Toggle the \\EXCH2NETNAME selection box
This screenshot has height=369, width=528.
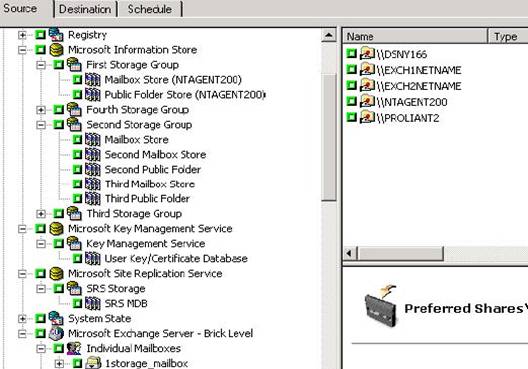point(352,85)
